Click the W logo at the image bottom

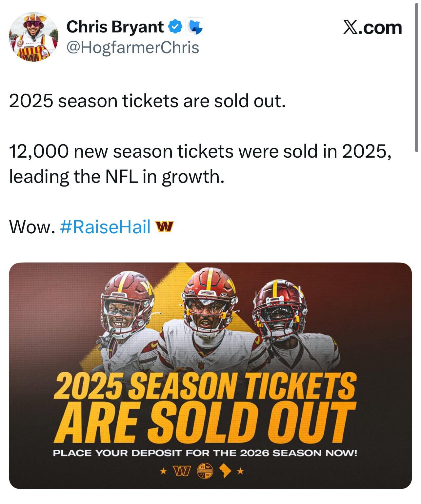(182, 472)
